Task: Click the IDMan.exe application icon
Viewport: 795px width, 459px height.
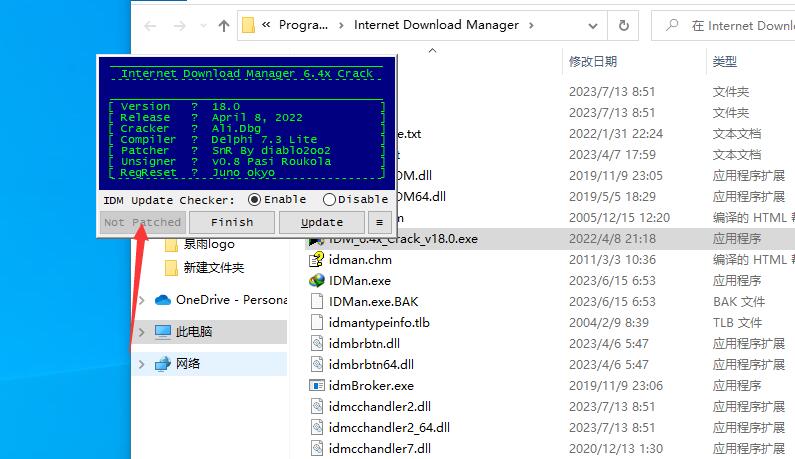Action: [x=317, y=281]
